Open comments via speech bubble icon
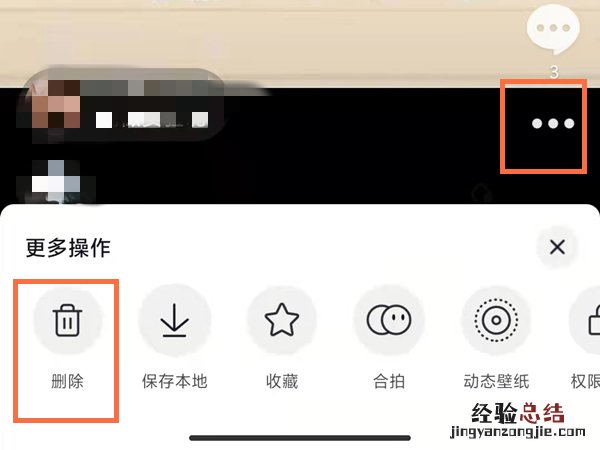This screenshot has height=450, width=600. click(x=553, y=29)
